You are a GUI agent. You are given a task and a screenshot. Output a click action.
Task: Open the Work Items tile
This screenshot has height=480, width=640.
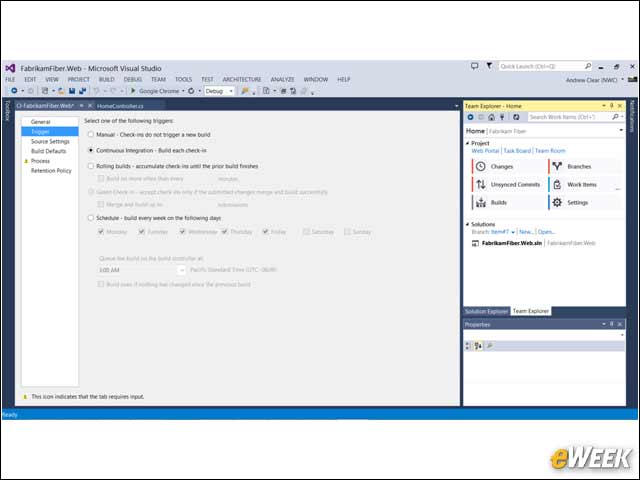tap(584, 184)
